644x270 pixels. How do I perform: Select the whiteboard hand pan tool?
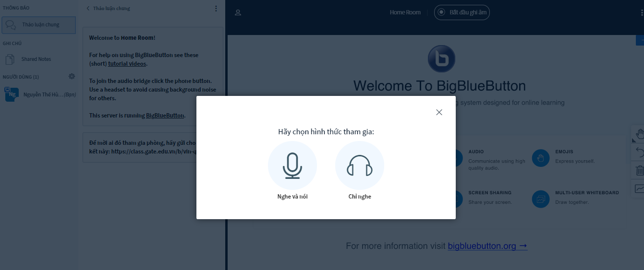tap(639, 133)
